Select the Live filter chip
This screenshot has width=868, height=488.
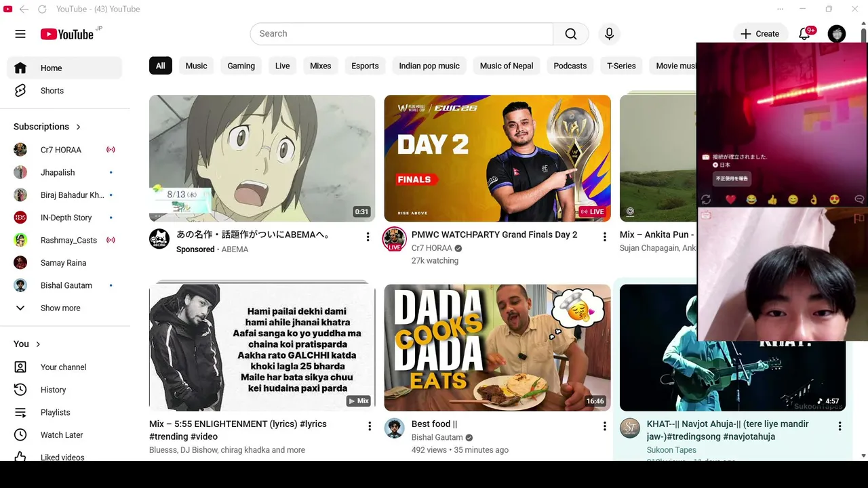click(282, 66)
